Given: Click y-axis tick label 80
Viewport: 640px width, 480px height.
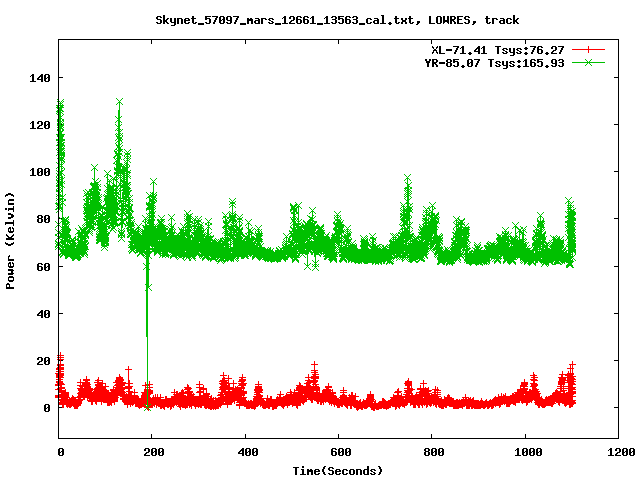Looking at the screenshot, I should click(43, 219).
